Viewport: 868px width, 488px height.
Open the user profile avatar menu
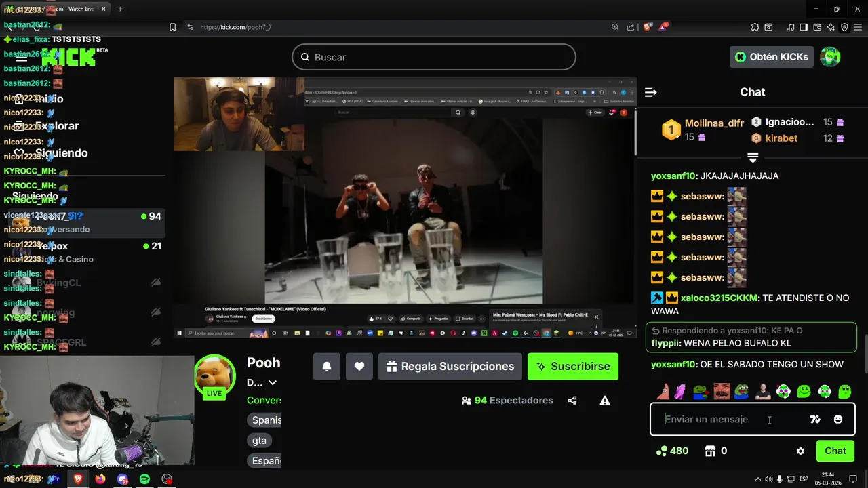[830, 57]
